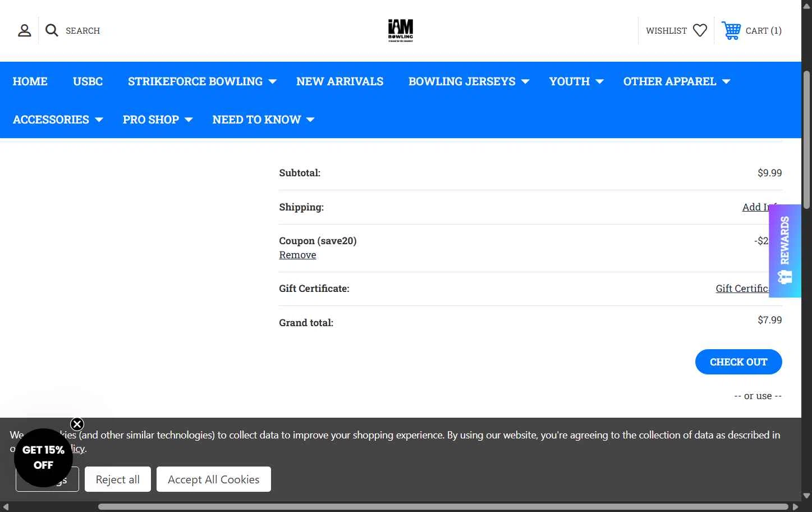Click the wishlist heart icon
812x512 pixels.
click(700, 30)
